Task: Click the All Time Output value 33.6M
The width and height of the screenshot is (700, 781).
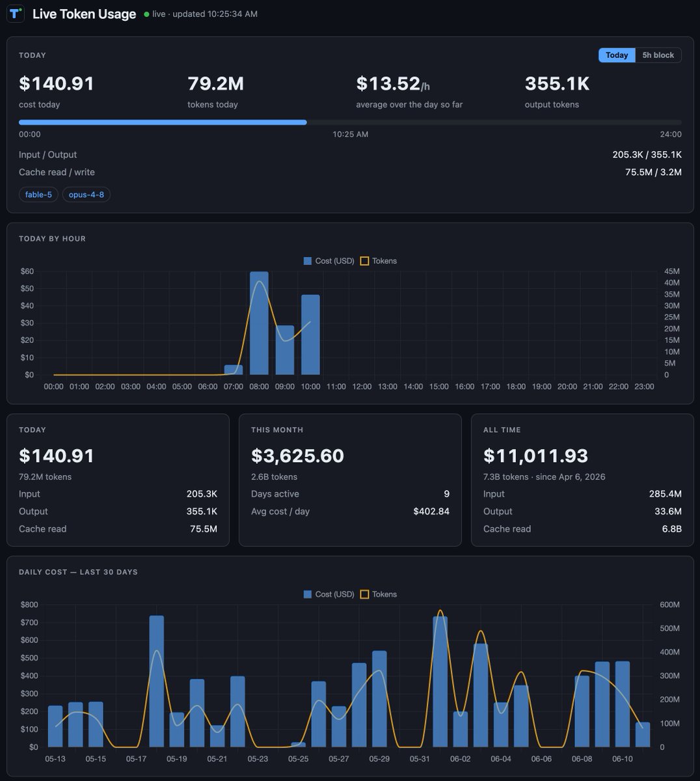Action: (668, 512)
